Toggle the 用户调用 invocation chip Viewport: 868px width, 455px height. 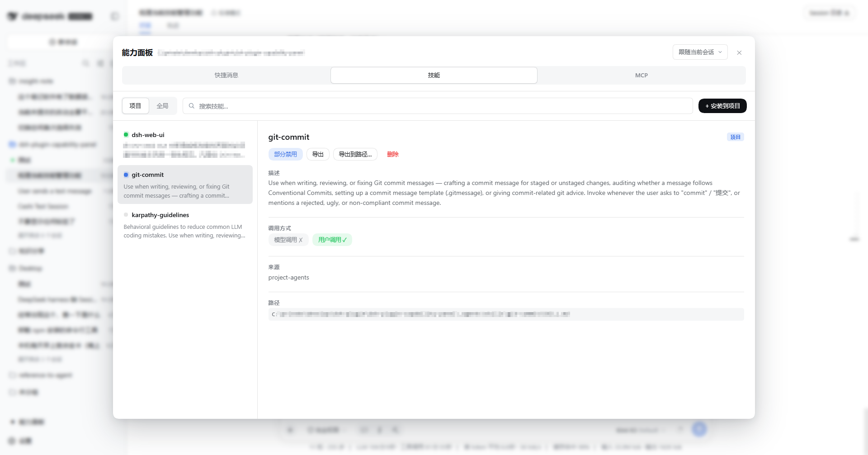pyautogui.click(x=332, y=240)
